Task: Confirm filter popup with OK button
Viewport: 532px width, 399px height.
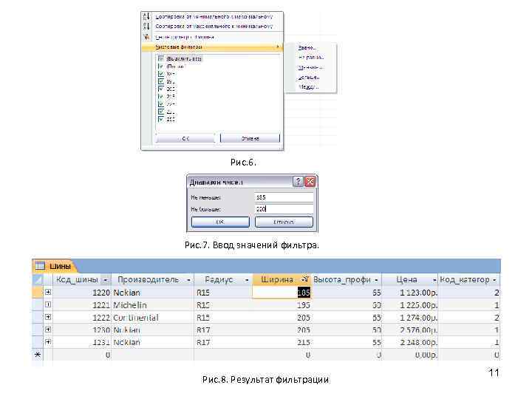Action: click(185, 138)
